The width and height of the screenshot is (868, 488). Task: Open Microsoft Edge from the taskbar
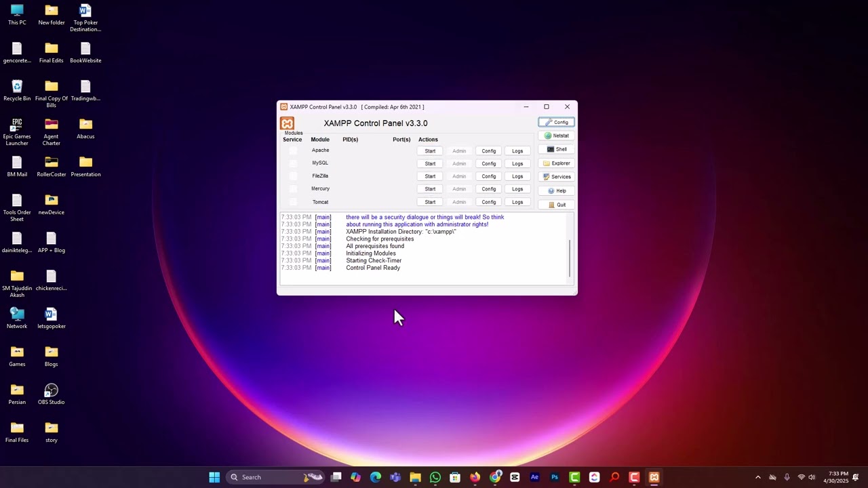(376, 477)
